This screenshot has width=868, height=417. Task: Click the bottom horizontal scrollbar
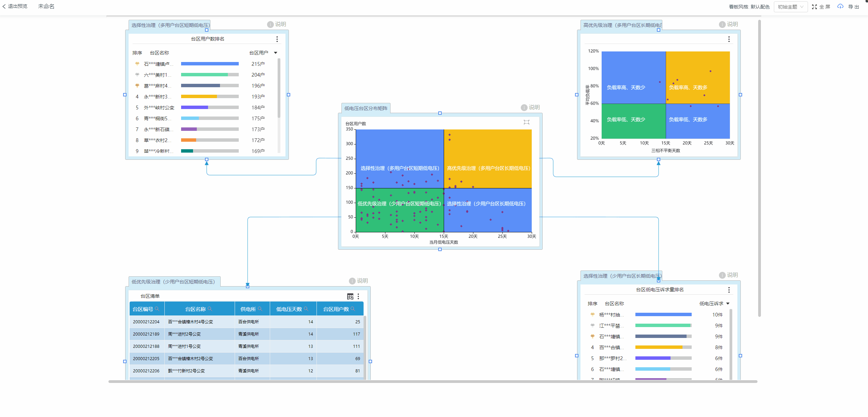pyautogui.click(x=432, y=382)
